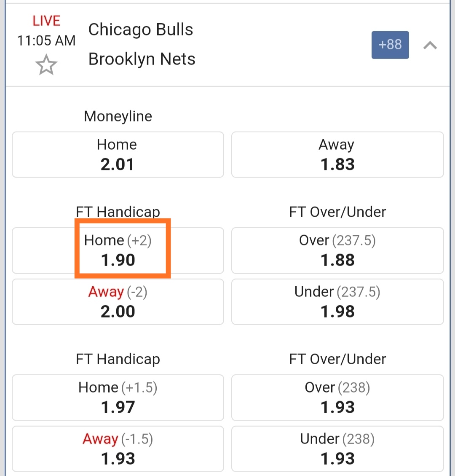Open the Chicago Bulls team name
The width and height of the screenshot is (455, 476).
tap(141, 30)
